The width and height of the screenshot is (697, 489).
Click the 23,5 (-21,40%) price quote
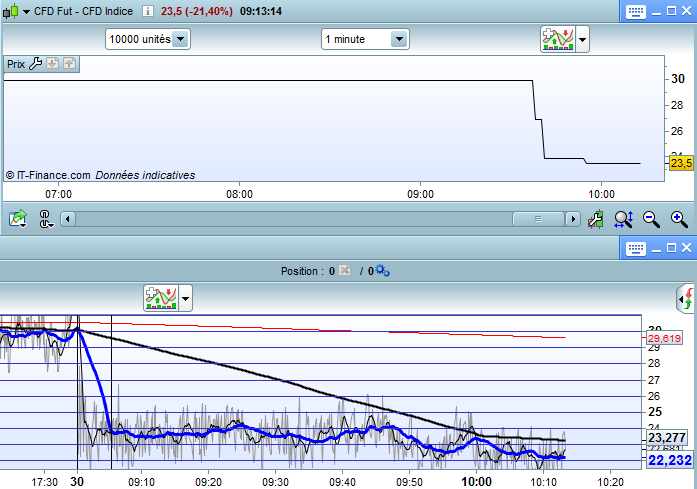coord(196,12)
